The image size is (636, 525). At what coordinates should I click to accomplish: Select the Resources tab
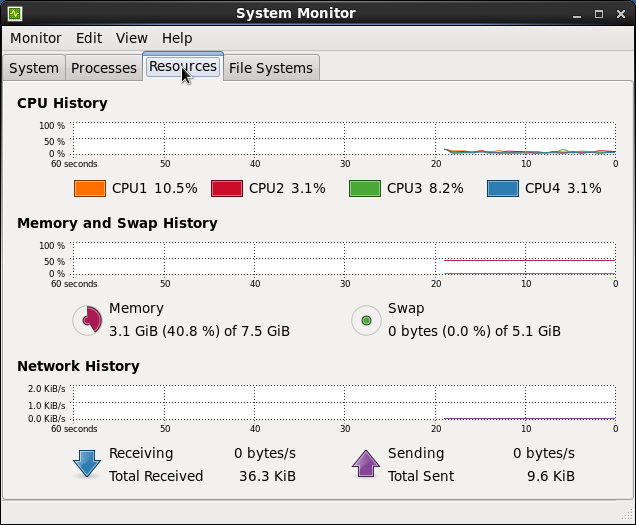point(183,66)
